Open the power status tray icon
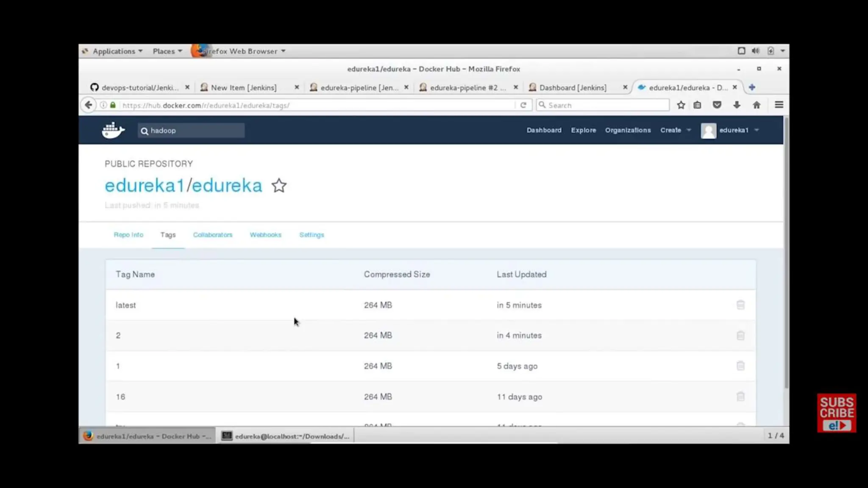Viewport: 868px width, 488px height. [x=771, y=51]
